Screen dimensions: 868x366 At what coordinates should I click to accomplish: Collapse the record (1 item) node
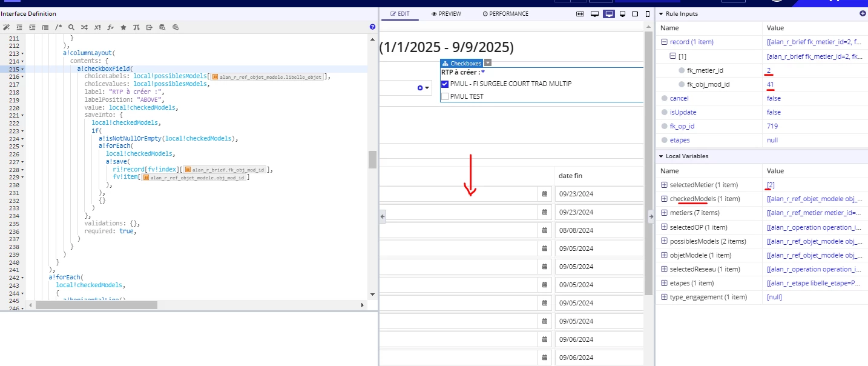tap(664, 42)
